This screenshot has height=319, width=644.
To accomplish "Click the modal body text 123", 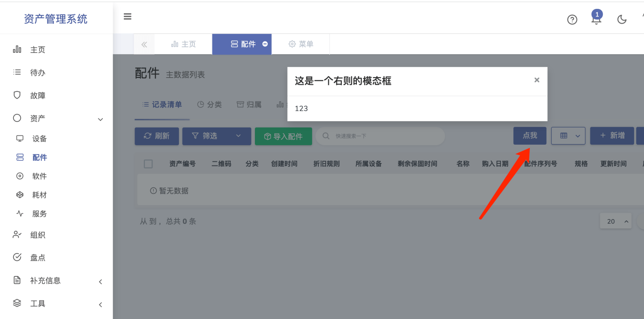I will point(301,109).
